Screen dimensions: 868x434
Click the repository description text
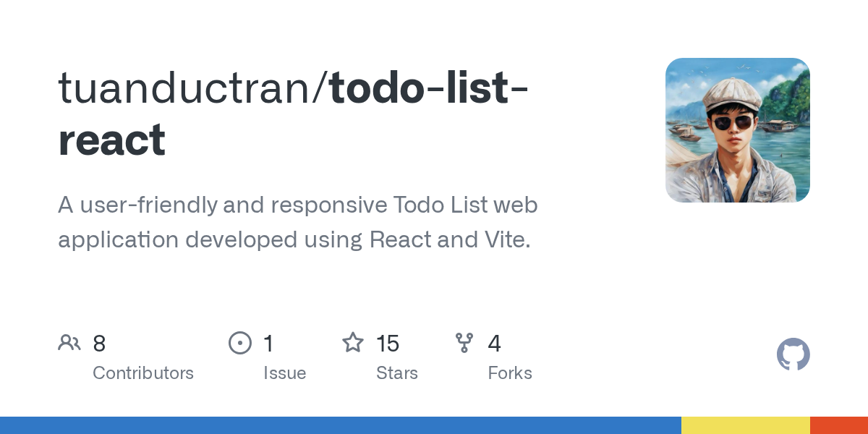(298, 222)
